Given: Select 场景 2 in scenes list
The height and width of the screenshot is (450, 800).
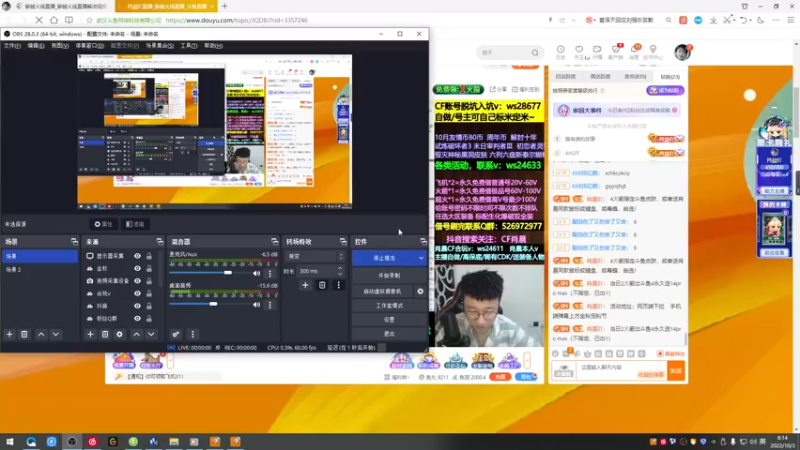Looking at the screenshot, I should click(x=40, y=269).
